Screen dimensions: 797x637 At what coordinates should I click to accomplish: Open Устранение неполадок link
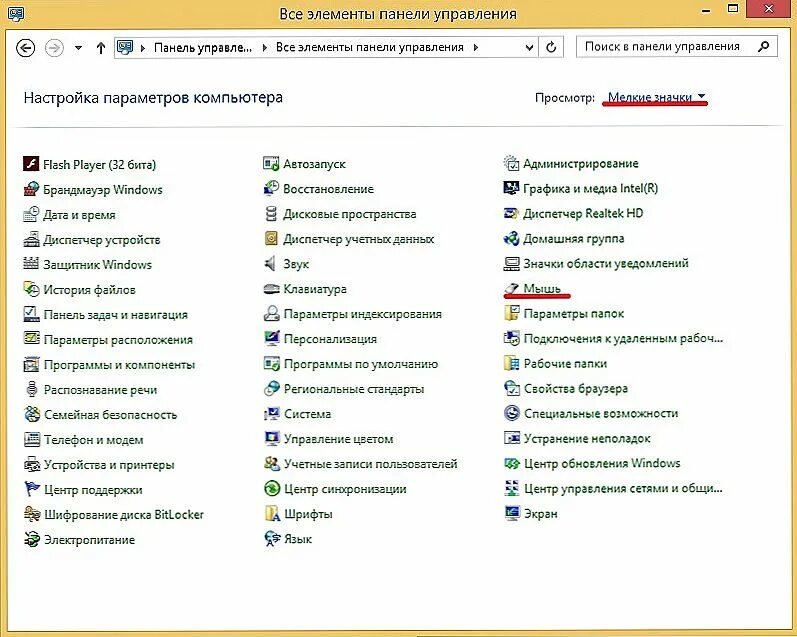tap(587, 438)
